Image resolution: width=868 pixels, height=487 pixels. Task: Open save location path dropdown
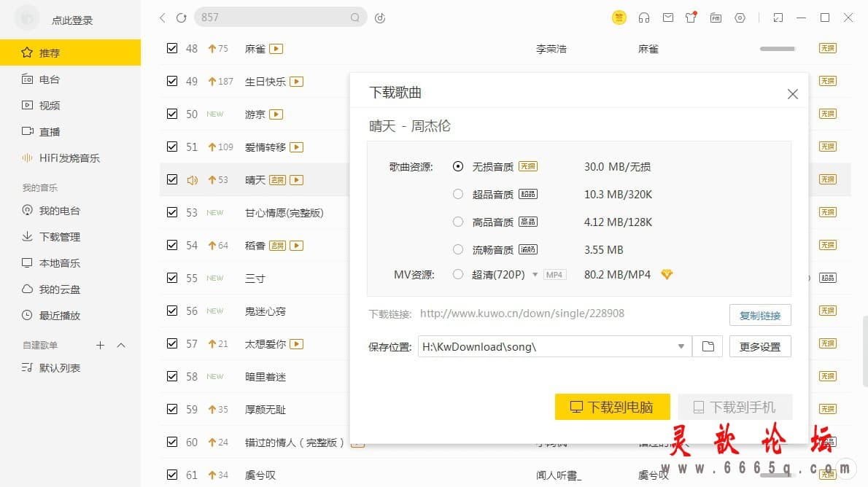tap(681, 346)
